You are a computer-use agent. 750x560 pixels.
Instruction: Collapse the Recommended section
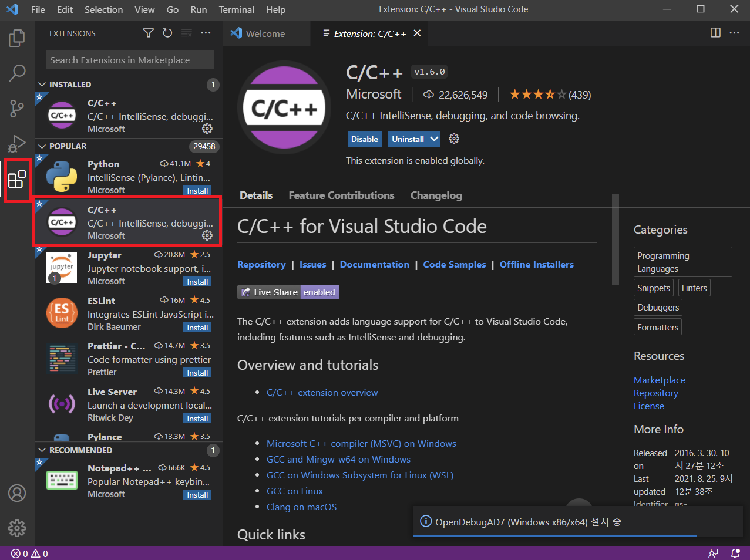[128, 450]
